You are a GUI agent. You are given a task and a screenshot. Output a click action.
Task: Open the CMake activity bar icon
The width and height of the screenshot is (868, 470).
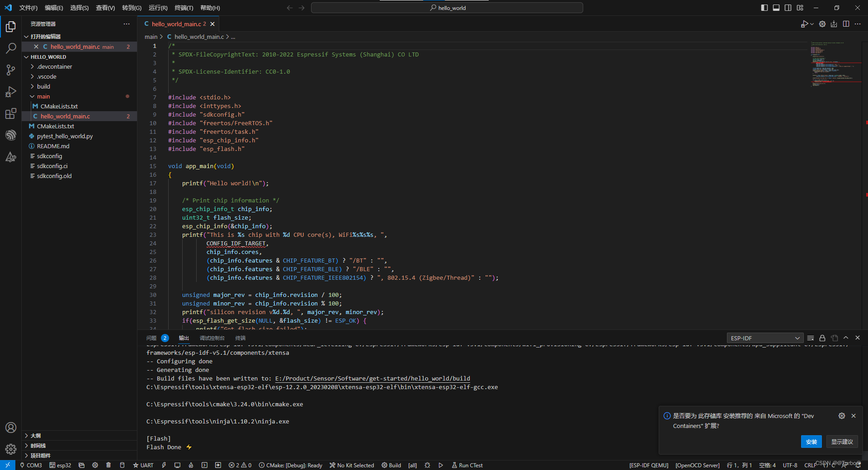click(11, 157)
